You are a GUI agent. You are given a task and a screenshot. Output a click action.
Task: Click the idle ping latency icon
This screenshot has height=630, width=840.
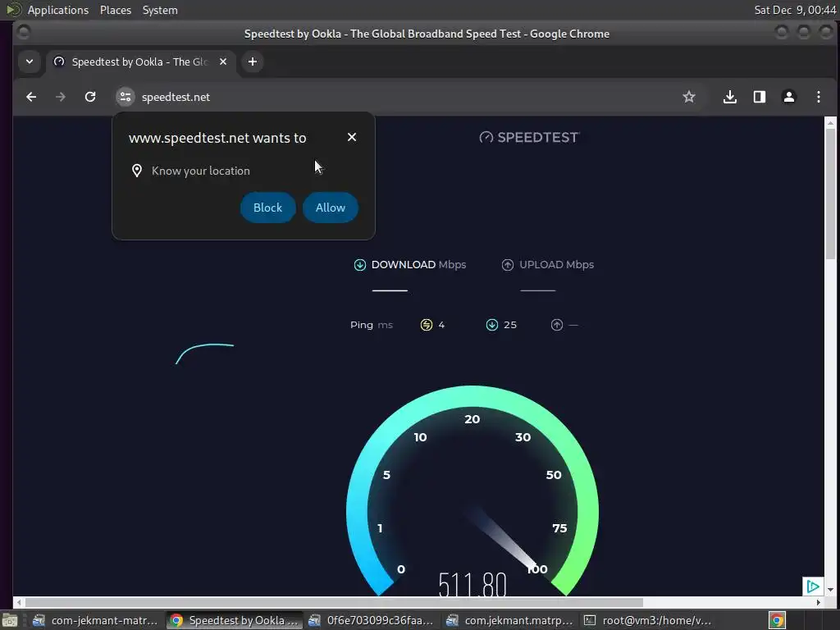pyautogui.click(x=427, y=325)
